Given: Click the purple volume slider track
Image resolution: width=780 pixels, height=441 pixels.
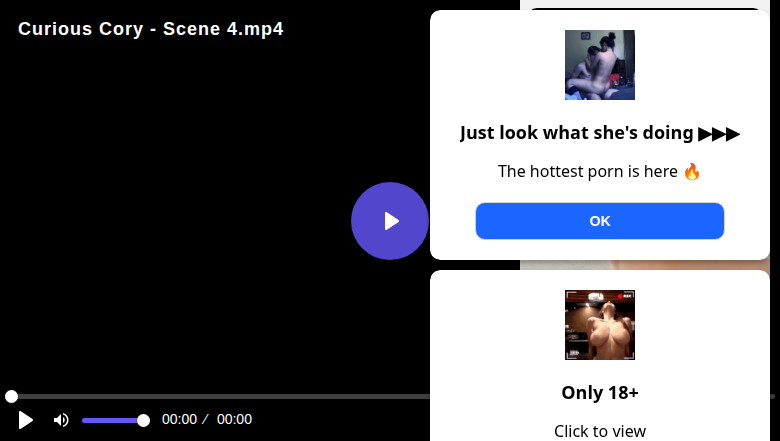Looking at the screenshot, I should [x=110, y=420].
